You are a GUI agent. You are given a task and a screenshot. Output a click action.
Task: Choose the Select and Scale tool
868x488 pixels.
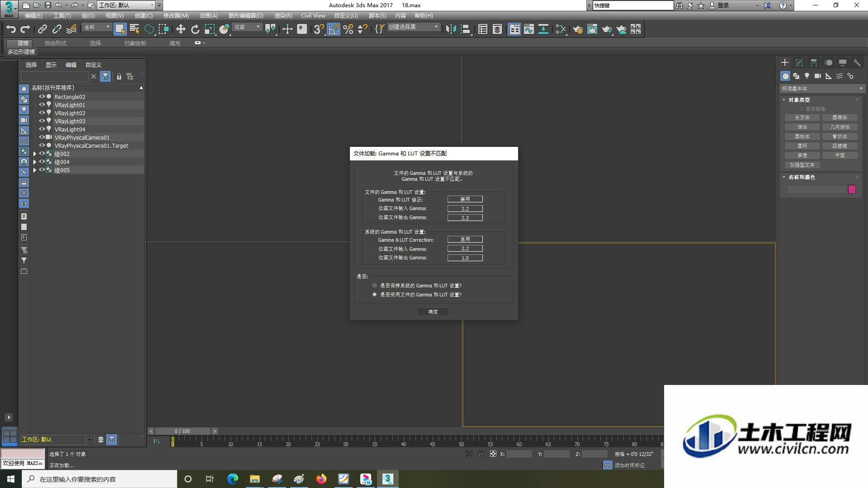pos(210,29)
